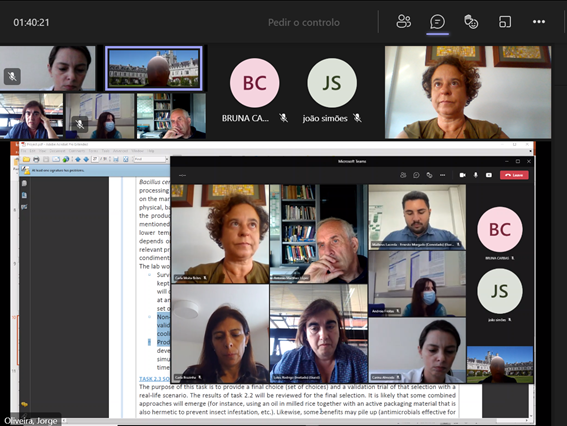Screen dimensions: 567x426
Task: Open the Signatures panel in Acrobat sidebar
Action: pos(24,207)
